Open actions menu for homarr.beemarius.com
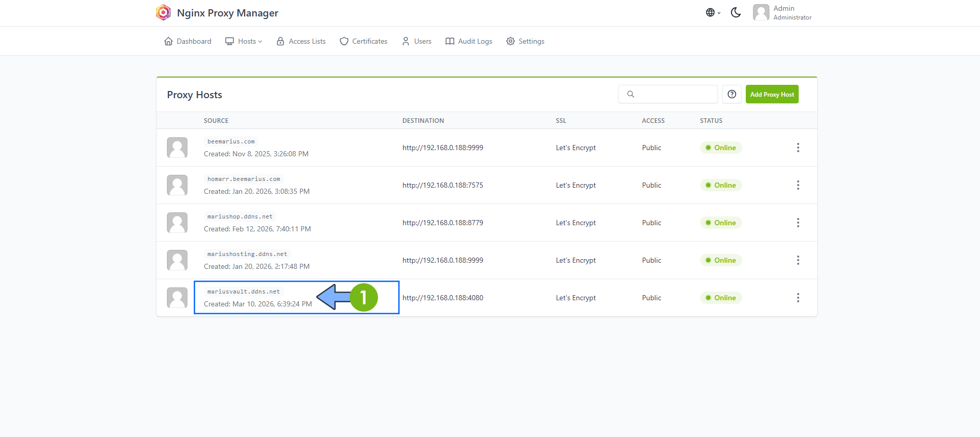 point(798,186)
